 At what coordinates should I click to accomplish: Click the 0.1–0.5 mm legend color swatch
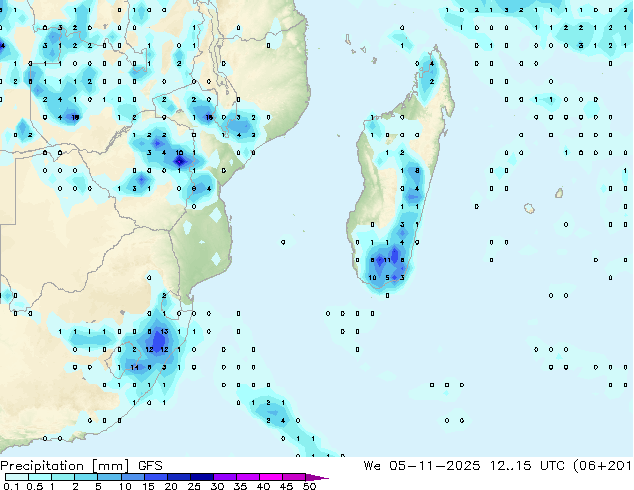coord(17,477)
